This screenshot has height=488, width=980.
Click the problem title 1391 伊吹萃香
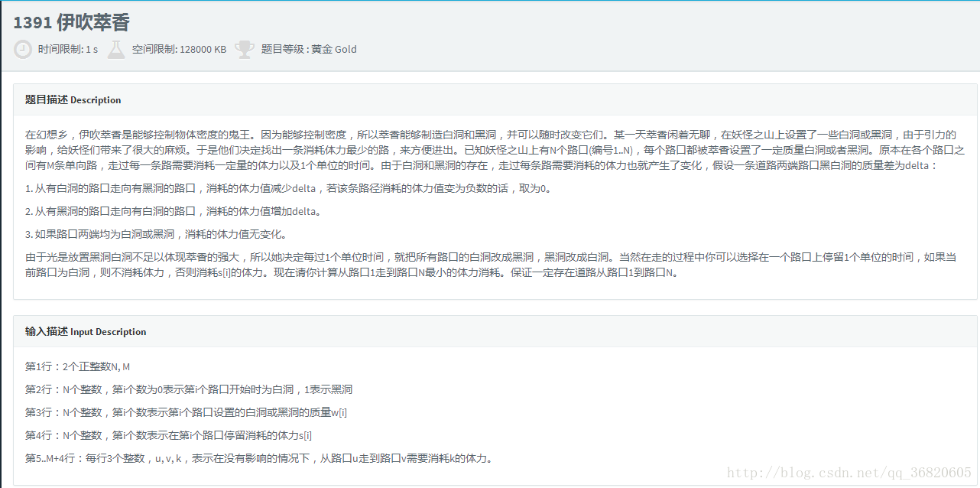point(72,22)
